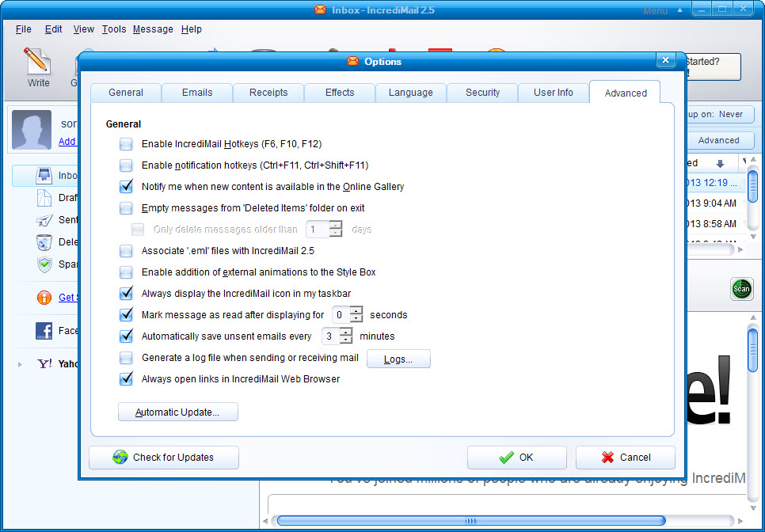
Task: Click the Logs... button
Action: click(398, 359)
